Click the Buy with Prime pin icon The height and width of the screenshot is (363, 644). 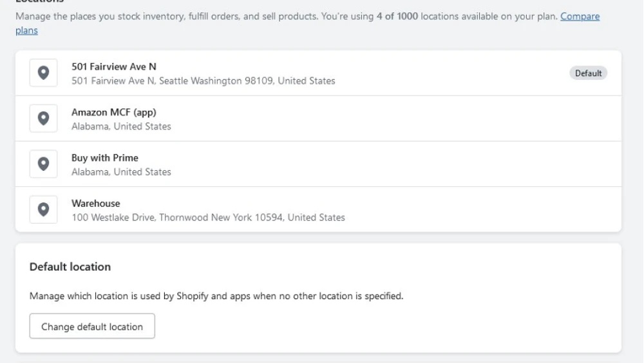click(x=43, y=164)
